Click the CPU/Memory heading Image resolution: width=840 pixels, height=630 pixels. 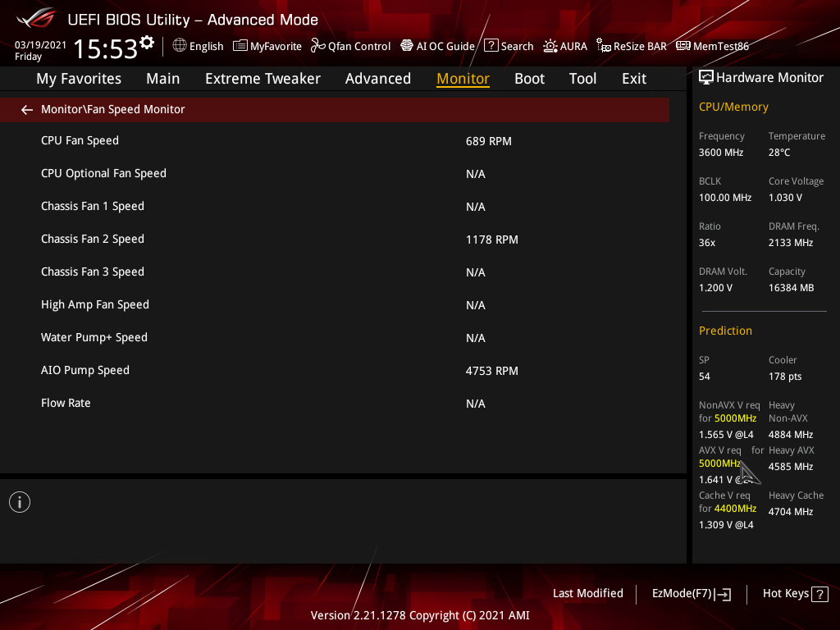coord(733,107)
